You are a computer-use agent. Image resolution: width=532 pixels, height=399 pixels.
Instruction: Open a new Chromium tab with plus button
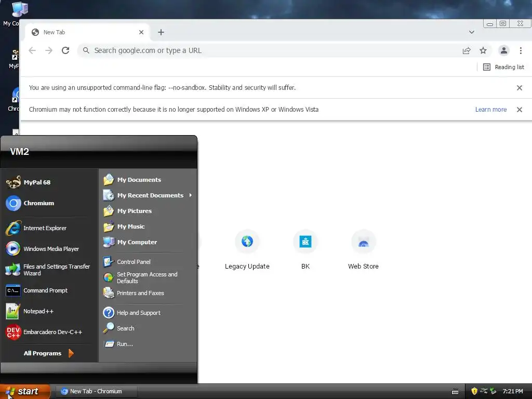coord(161,32)
